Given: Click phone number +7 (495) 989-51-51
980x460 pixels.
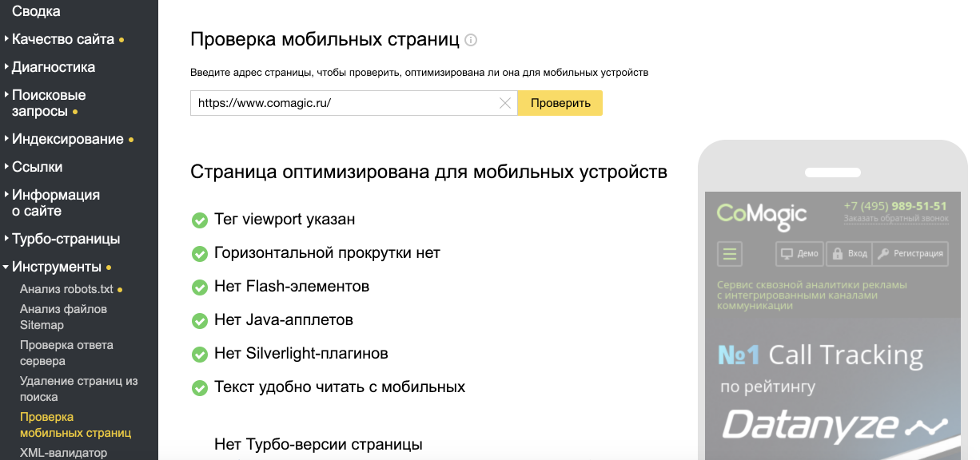Looking at the screenshot, I should coord(895,205).
